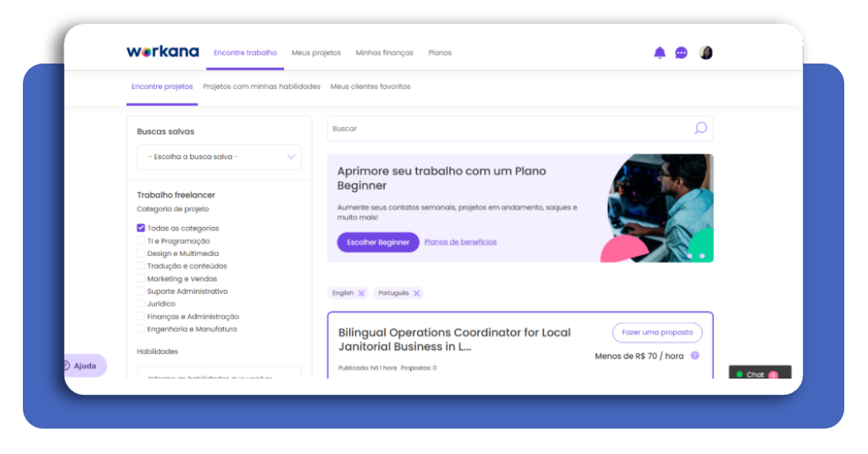Click 'Trabalho freelancer' heading
Viewport: 868px width, 454px height.
point(176,195)
